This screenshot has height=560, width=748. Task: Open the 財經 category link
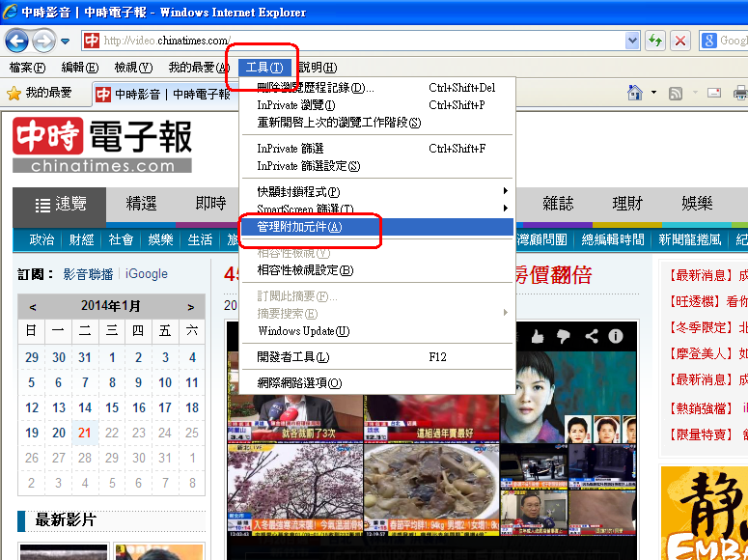click(81, 239)
